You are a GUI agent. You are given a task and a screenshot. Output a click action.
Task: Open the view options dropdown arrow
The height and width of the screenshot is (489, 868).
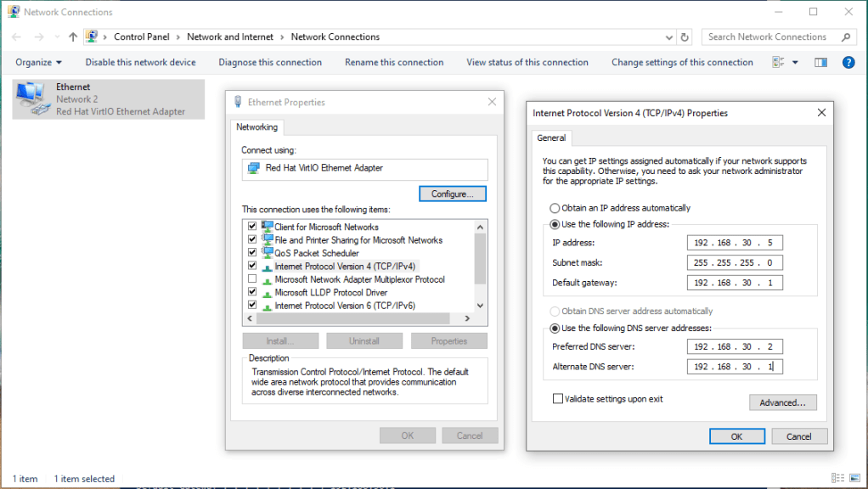(x=795, y=62)
